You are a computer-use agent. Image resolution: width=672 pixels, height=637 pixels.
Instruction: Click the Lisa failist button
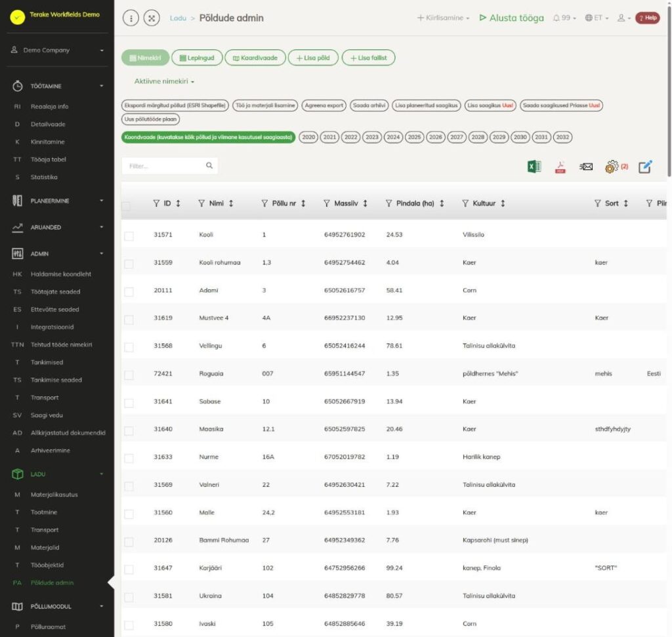[x=369, y=58]
